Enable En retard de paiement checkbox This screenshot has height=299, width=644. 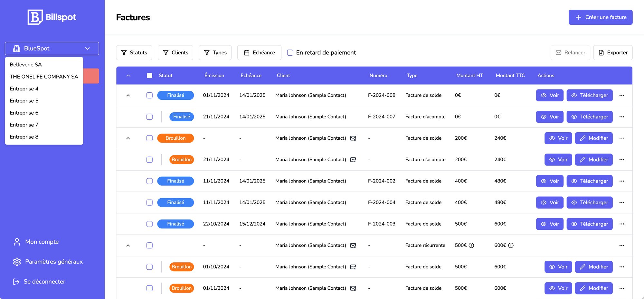point(290,52)
